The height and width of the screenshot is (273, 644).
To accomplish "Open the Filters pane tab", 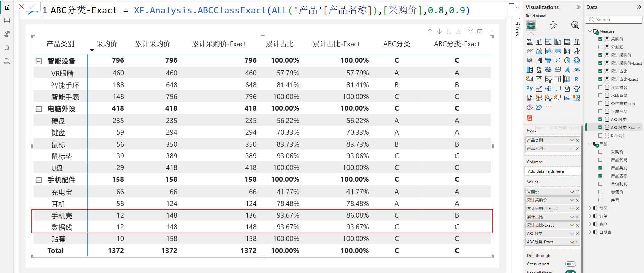I will [517, 29].
